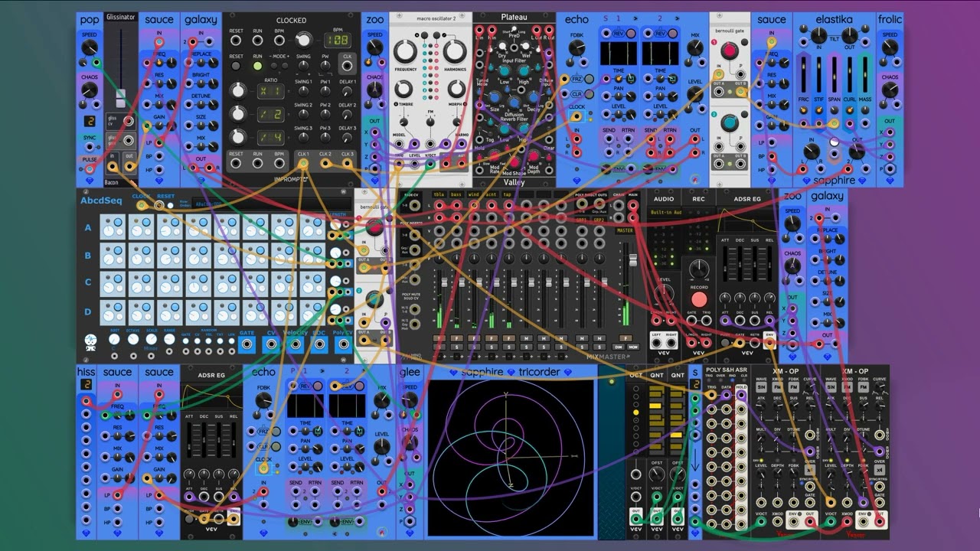Click the red RECORD button on REC module

(x=698, y=298)
